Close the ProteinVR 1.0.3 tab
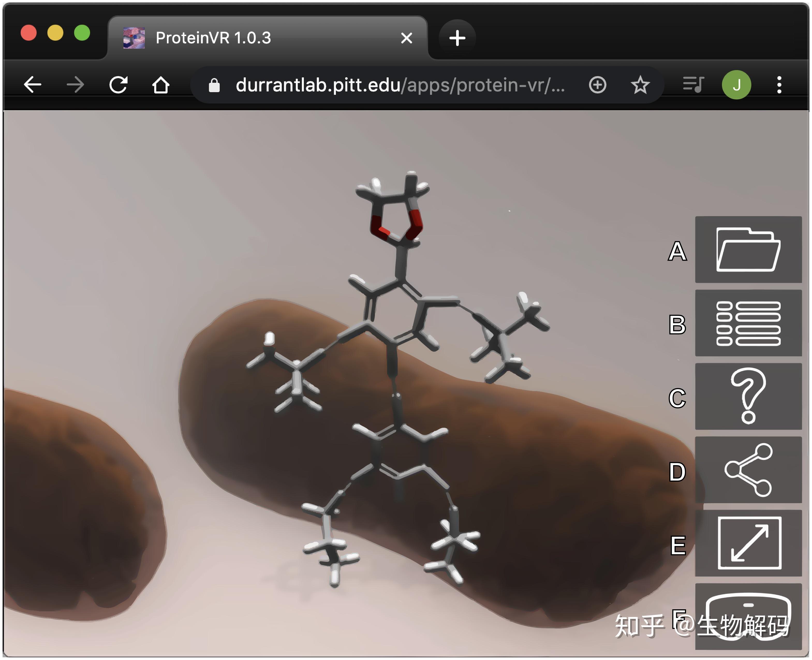Screen dimensions: 812x660 (406, 38)
